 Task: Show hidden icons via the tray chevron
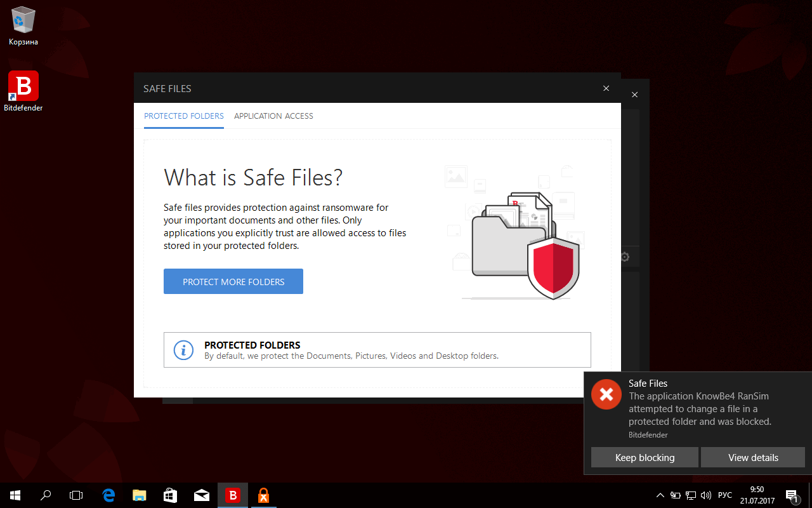coord(660,495)
